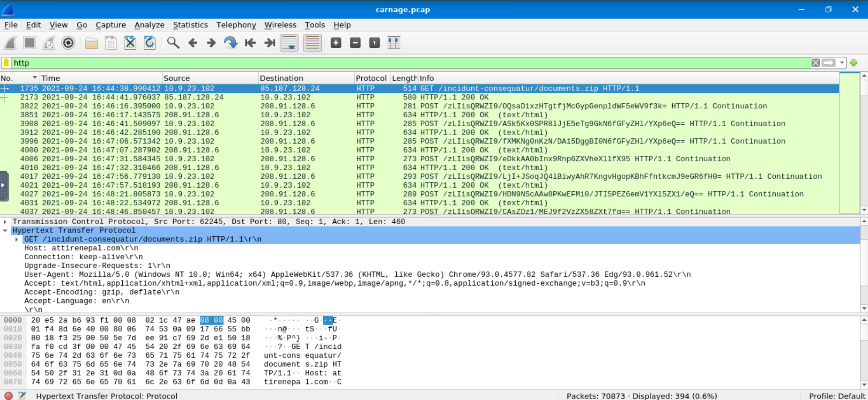The image size is (868, 400).
Task: Sort packets by Destination column
Action: click(x=306, y=78)
